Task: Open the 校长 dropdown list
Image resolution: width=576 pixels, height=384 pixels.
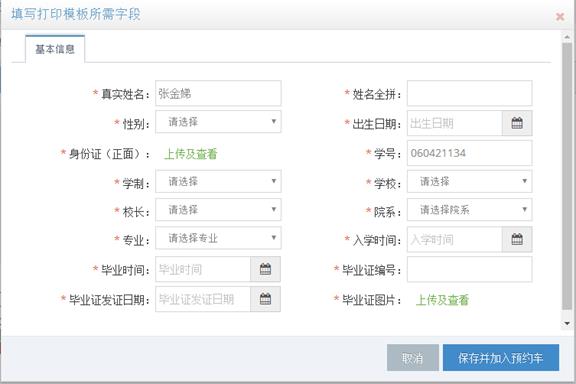Action: (218, 210)
